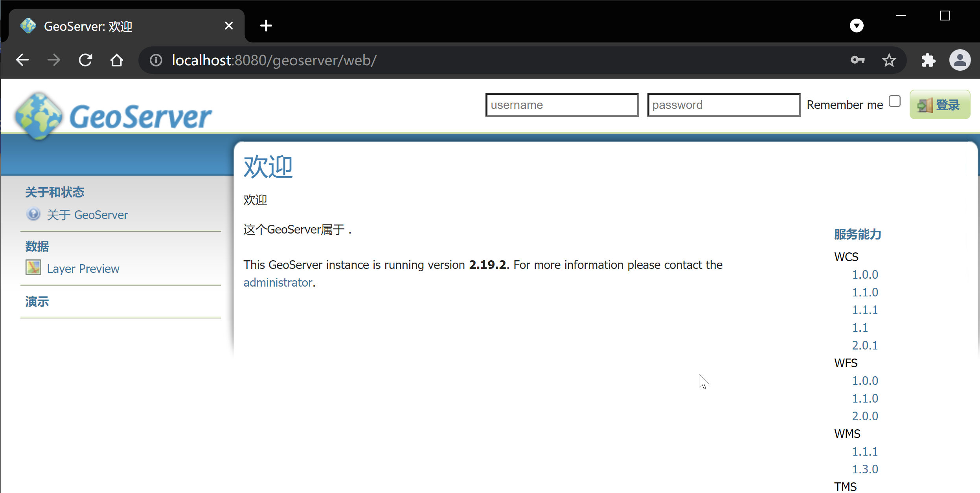Bookmark this page with star icon
This screenshot has width=980, height=493.
click(889, 60)
